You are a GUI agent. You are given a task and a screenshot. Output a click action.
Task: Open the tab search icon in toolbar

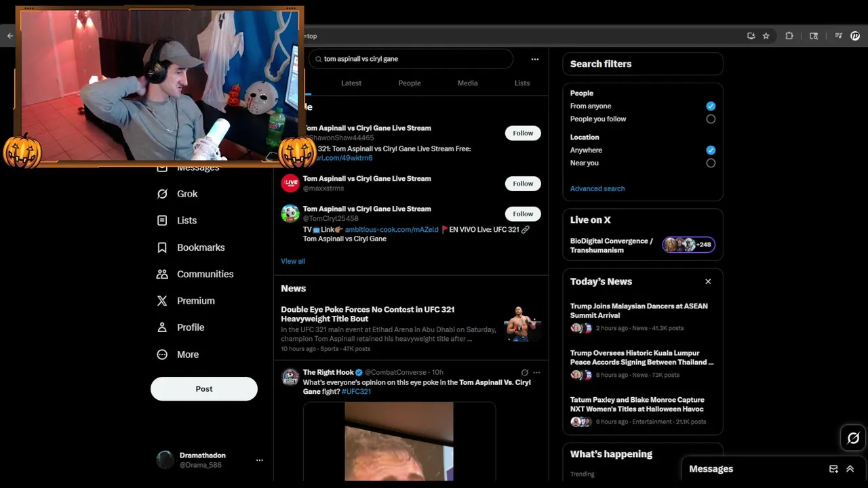(x=814, y=36)
